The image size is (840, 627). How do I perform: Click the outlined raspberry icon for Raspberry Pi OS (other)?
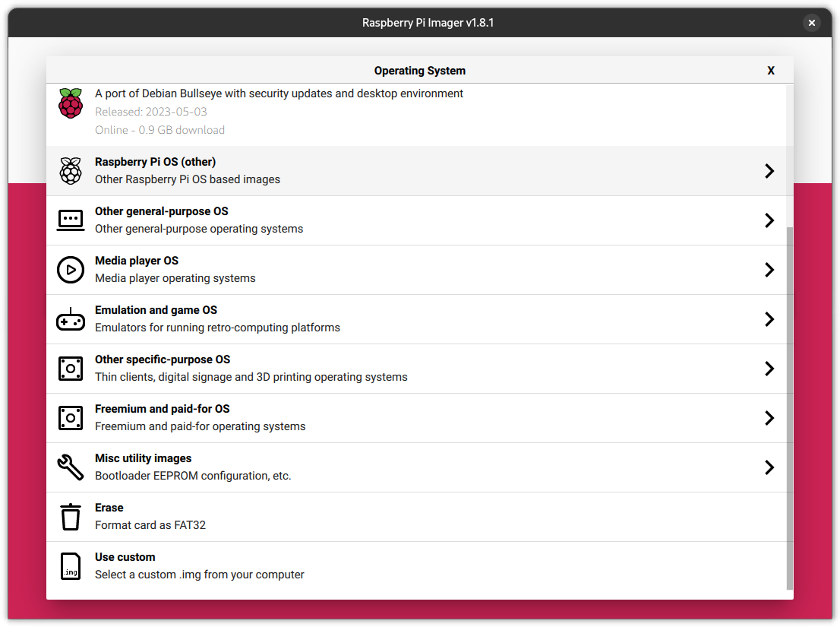pyautogui.click(x=71, y=171)
